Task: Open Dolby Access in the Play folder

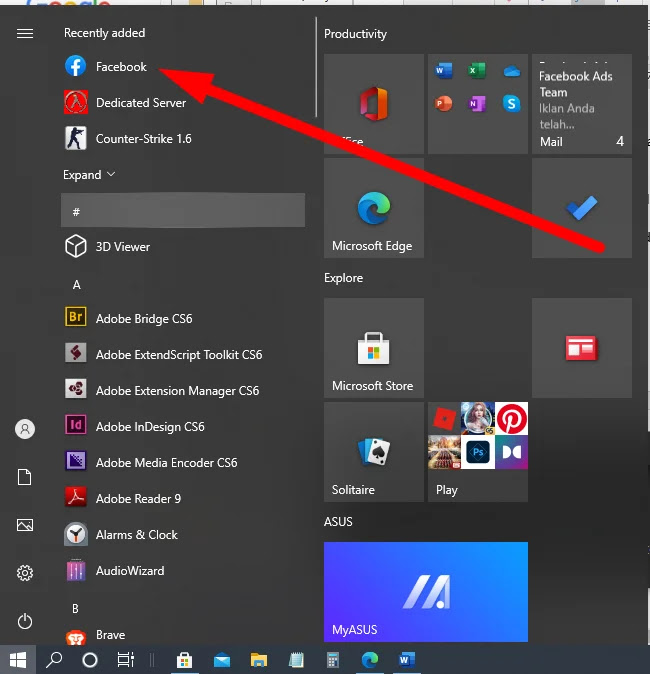Action: [511, 452]
